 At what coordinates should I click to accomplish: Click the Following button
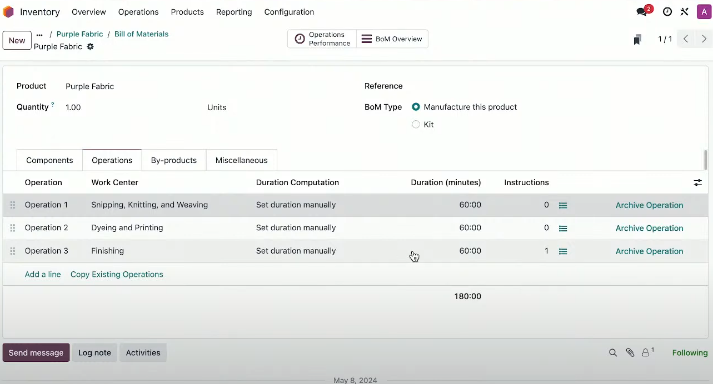click(690, 353)
